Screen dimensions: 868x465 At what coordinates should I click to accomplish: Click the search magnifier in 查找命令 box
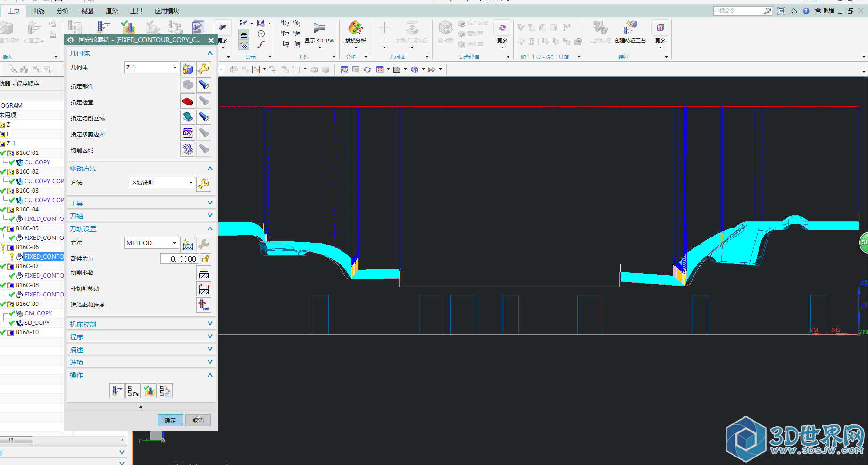coord(768,11)
